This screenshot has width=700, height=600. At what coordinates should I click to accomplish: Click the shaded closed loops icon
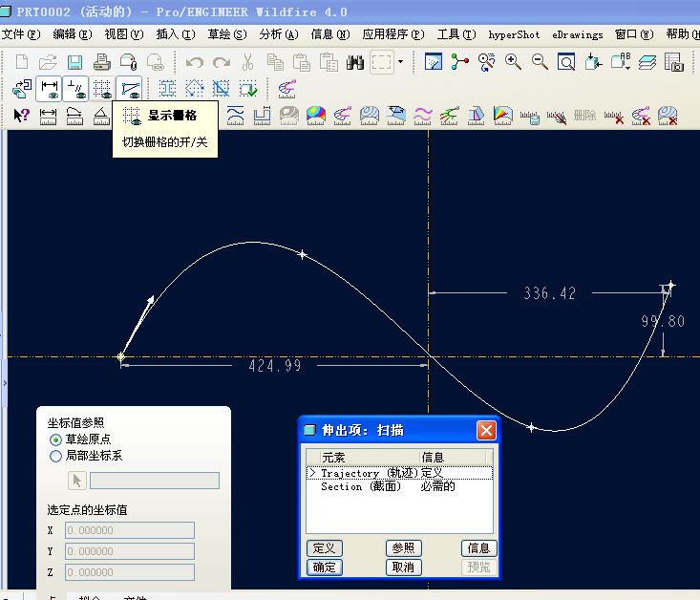click(x=167, y=89)
